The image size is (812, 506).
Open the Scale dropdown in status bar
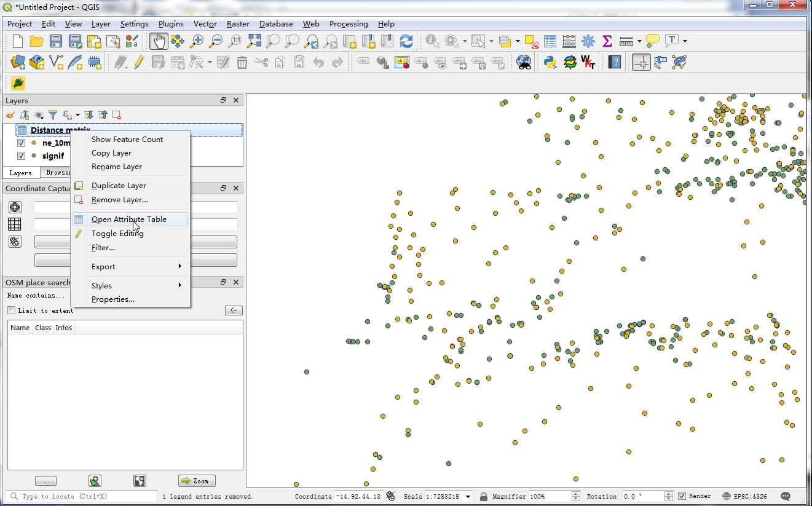pyautogui.click(x=468, y=496)
